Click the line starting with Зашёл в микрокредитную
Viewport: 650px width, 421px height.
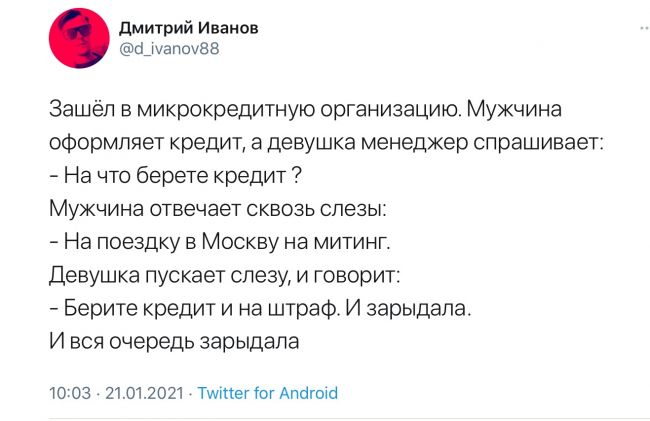[306, 110]
